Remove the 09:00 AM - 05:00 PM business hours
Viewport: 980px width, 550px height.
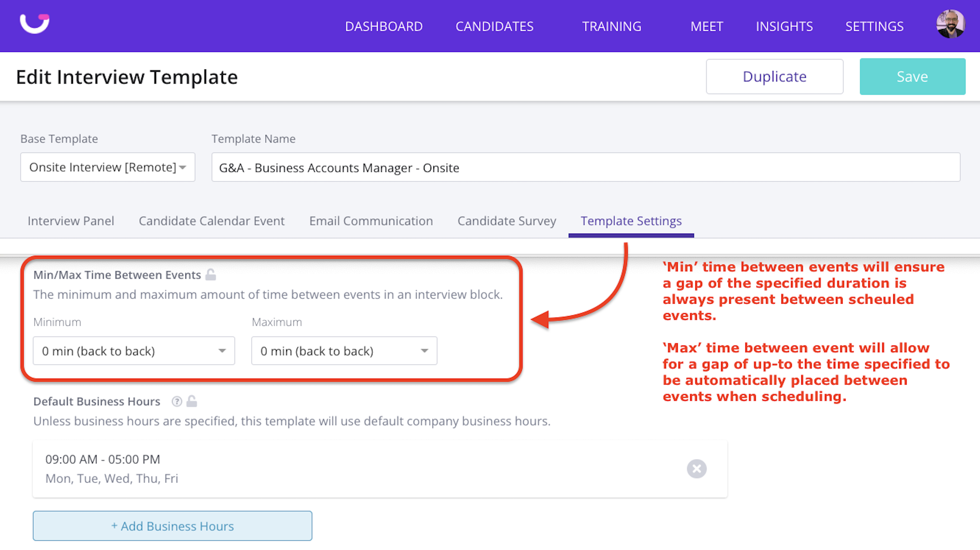click(x=696, y=469)
